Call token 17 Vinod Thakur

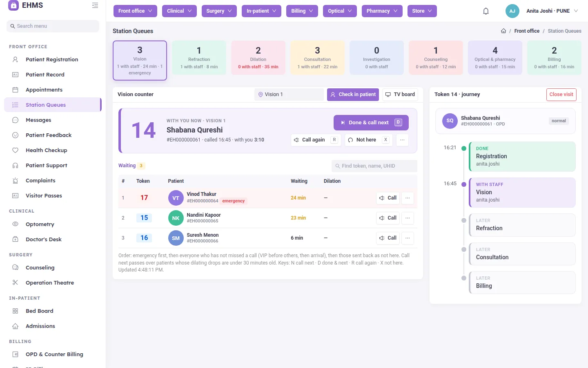pyautogui.click(x=388, y=198)
